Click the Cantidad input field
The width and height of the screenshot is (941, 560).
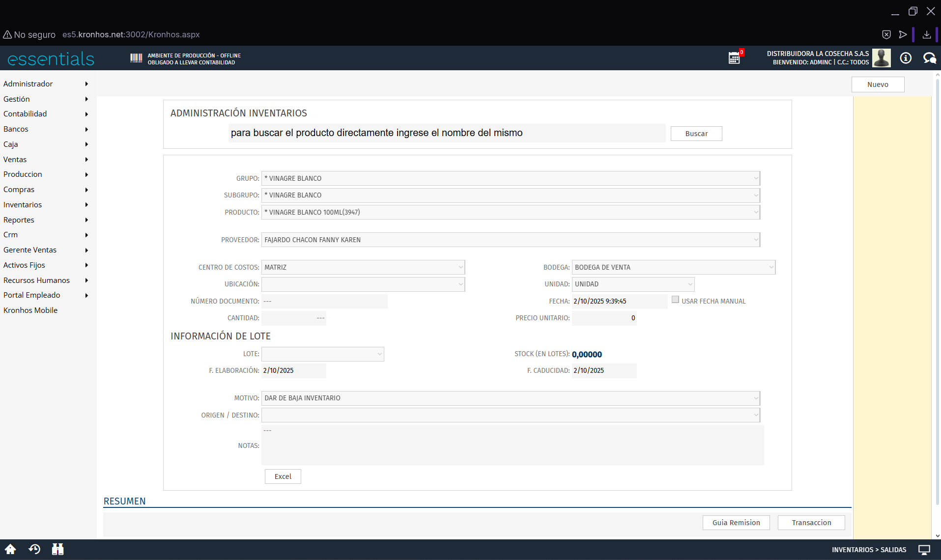tap(294, 318)
